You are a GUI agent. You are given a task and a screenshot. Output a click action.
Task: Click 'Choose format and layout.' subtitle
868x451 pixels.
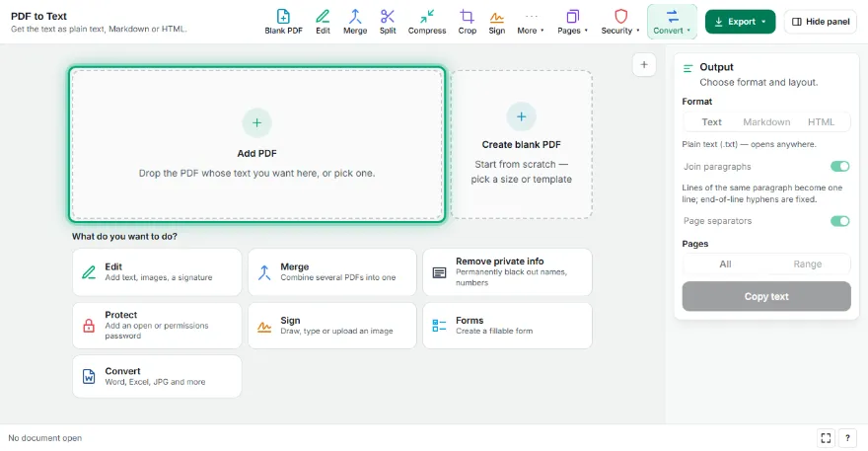759,82
